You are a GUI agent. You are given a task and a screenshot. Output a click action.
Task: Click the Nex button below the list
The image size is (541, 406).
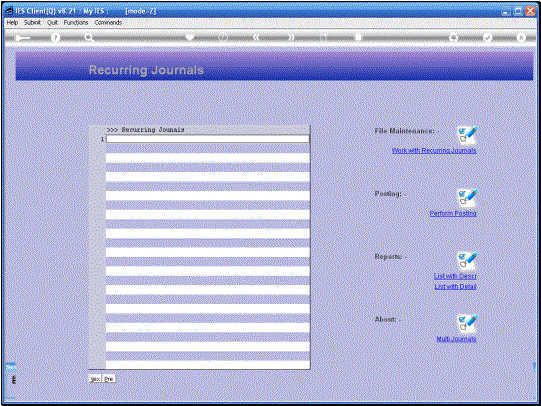95,379
